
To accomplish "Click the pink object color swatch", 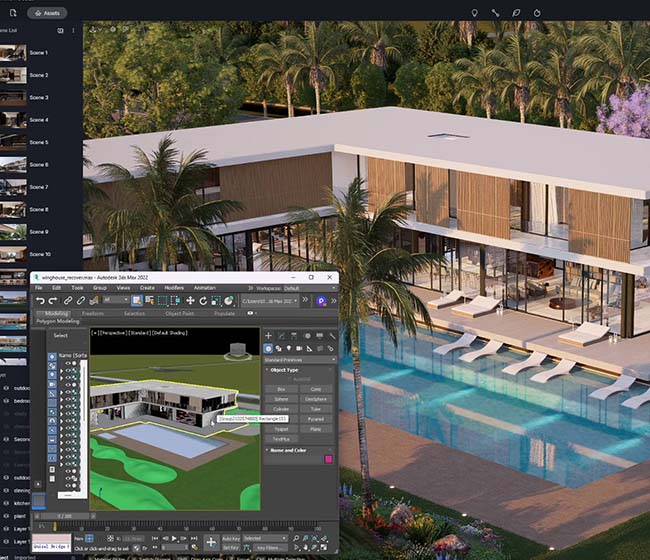I will click(329, 459).
